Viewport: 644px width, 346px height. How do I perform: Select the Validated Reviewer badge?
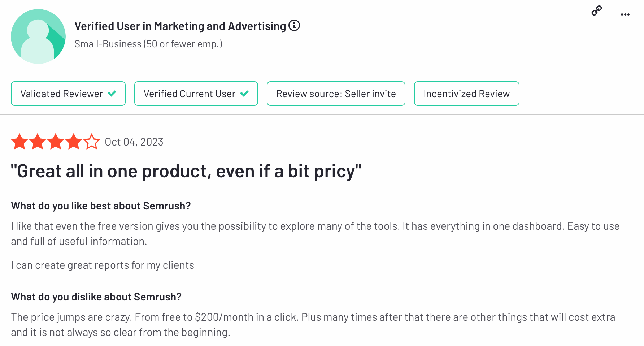click(x=68, y=94)
